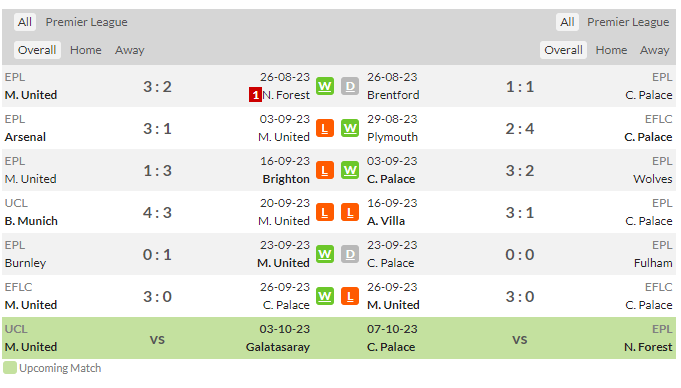Image resolution: width=681 pixels, height=388 pixels.
Task: Click the orange L badge for Arsenal vs M. United
Action: pos(325,128)
